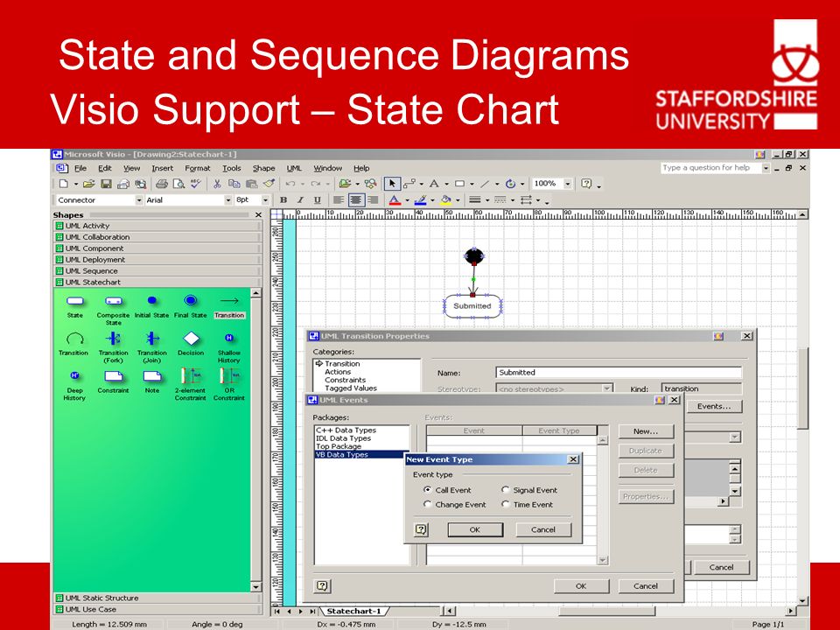Screen dimensions: 840x630
Task: Select the Line drawing tool
Action: (x=485, y=184)
